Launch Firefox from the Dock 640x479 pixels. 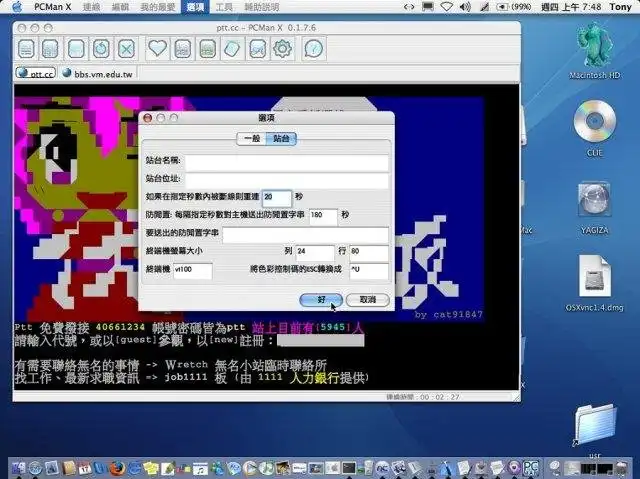coord(117,468)
